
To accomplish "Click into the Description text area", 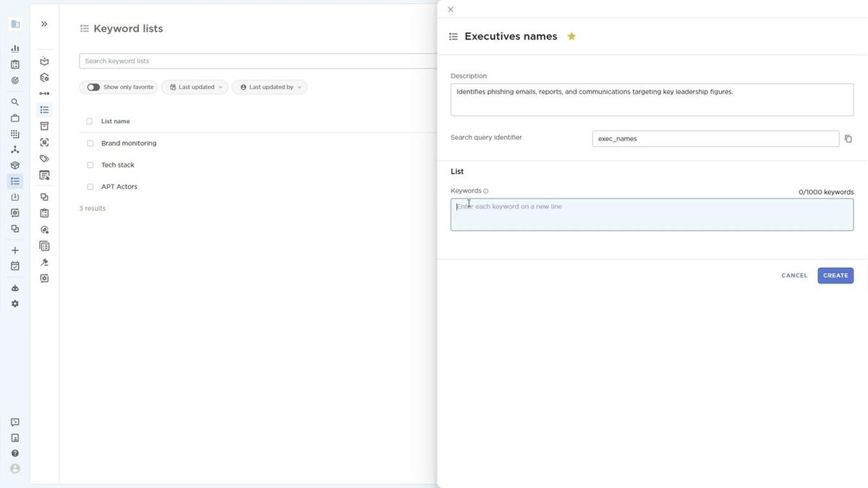I will coord(652,100).
